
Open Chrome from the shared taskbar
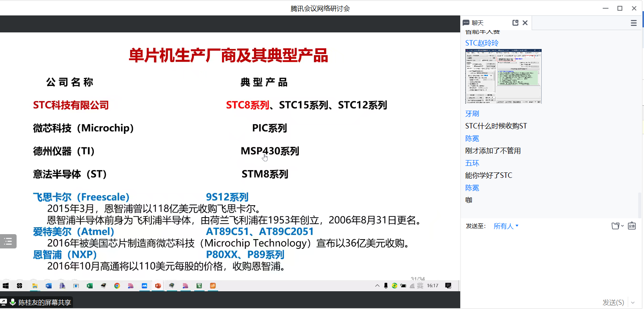point(117,286)
